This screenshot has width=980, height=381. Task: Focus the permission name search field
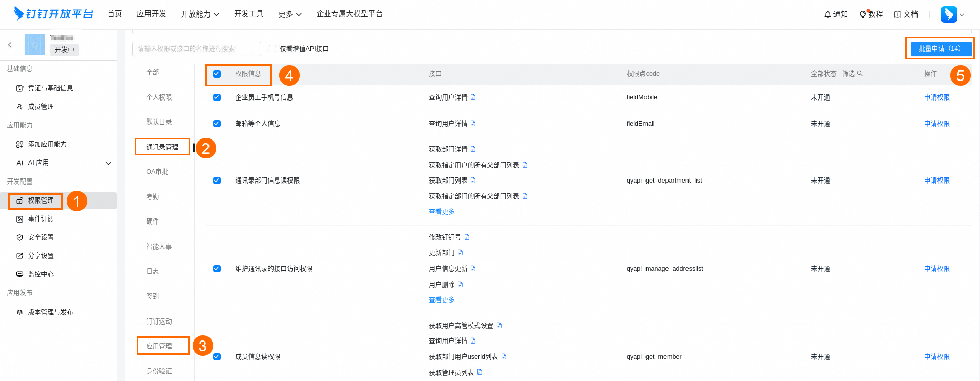point(197,49)
